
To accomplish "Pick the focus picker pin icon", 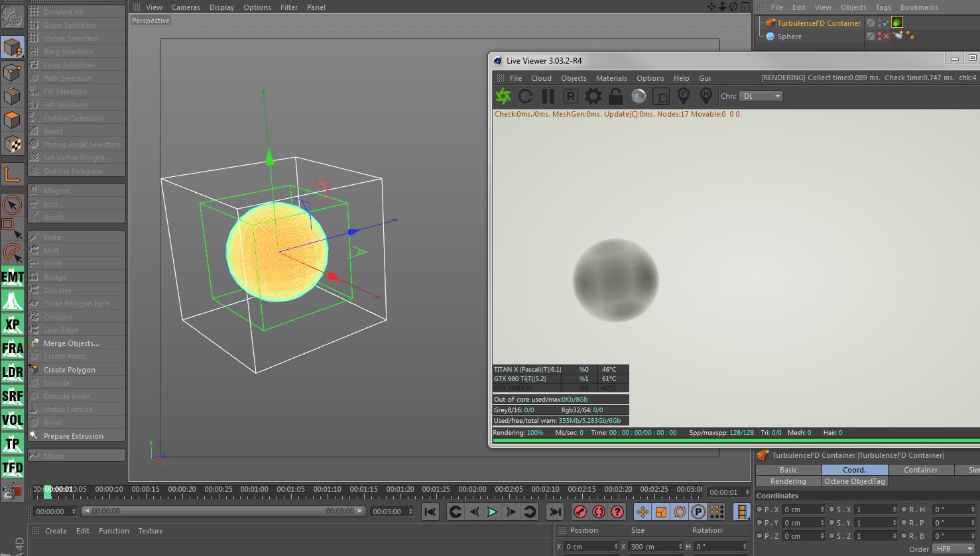I will click(x=683, y=97).
